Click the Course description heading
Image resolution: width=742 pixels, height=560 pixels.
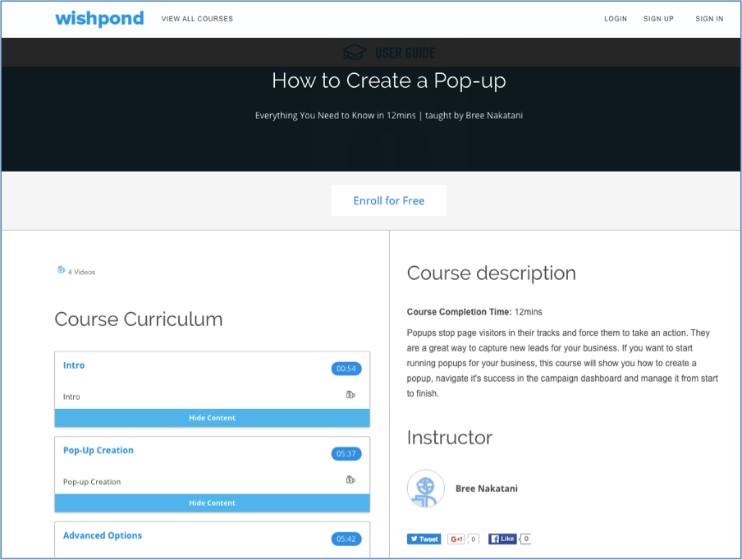[x=491, y=273]
